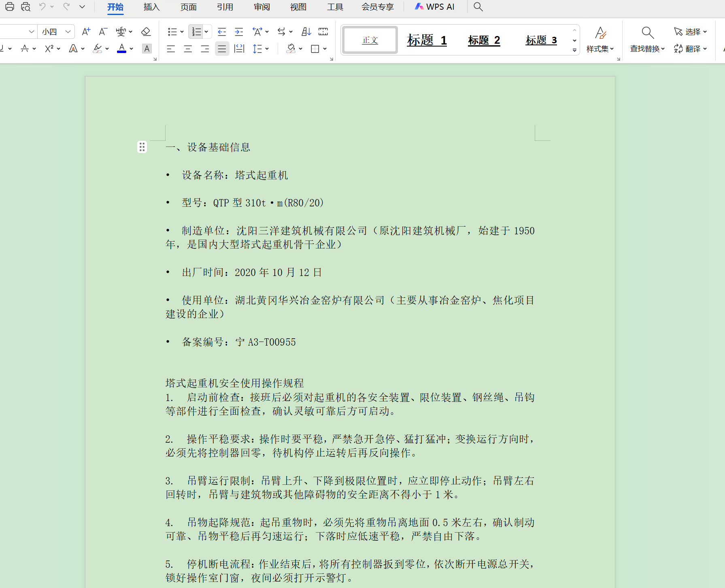Toggle numbered list button
The width and height of the screenshot is (725, 588).
coord(196,32)
